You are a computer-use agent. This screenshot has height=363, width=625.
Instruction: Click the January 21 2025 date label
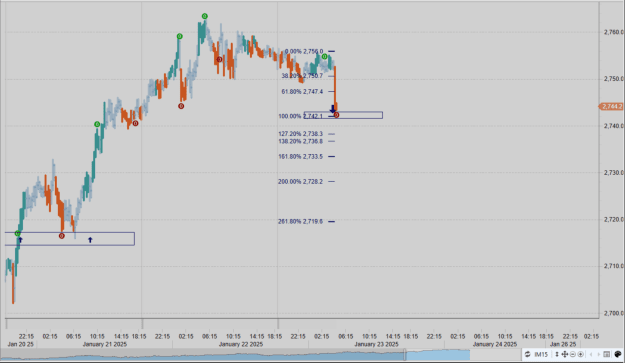tap(105, 344)
